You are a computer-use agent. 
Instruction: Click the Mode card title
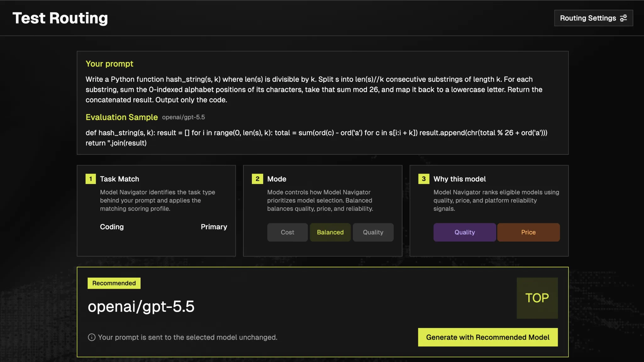pyautogui.click(x=277, y=179)
